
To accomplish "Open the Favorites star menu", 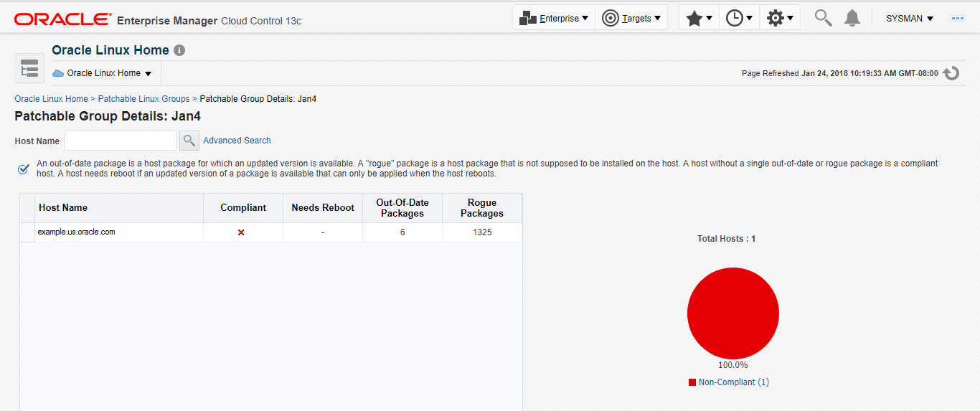I will point(699,18).
